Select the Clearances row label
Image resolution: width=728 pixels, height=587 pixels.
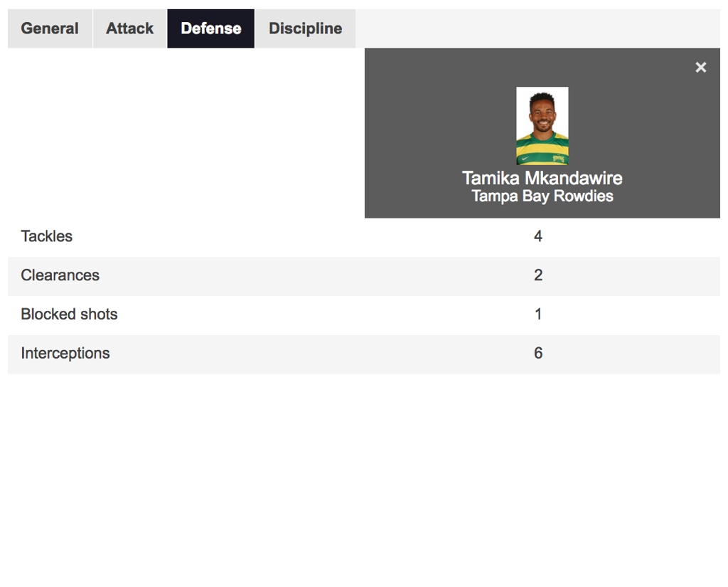tap(60, 275)
